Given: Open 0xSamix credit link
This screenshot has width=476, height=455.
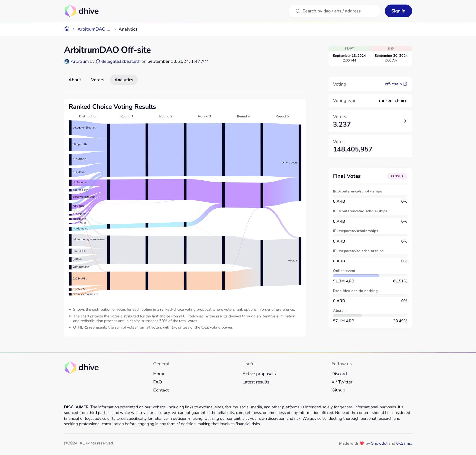Looking at the screenshot, I should click(x=404, y=443).
